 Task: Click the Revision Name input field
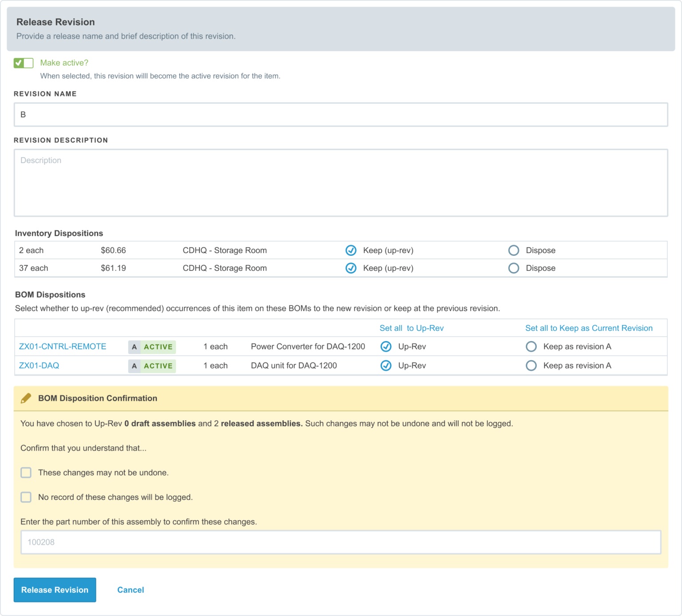click(x=341, y=115)
